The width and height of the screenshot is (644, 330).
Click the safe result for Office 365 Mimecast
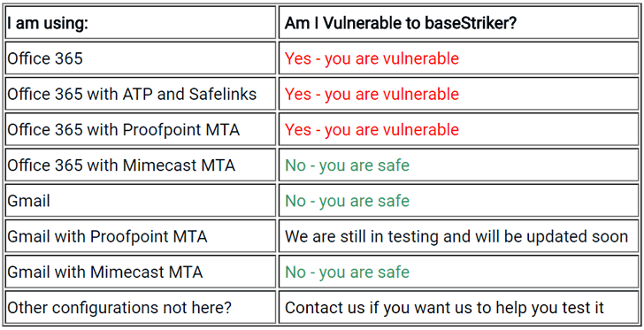[347, 165]
